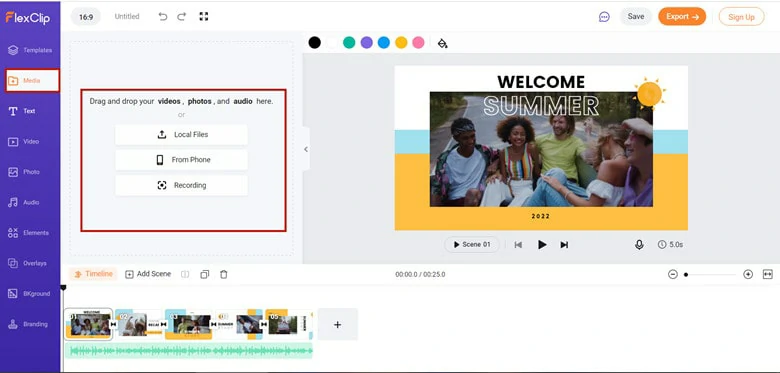Image resolution: width=780 pixels, height=373 pixels.
Task: Select scene 03 thumbnail in timeline
Action: coord(188,324)
